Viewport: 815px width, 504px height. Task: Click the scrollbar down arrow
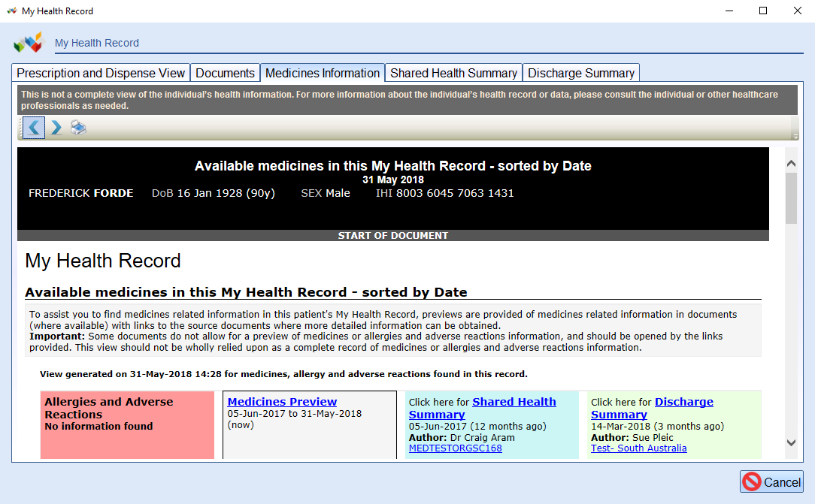791,445
